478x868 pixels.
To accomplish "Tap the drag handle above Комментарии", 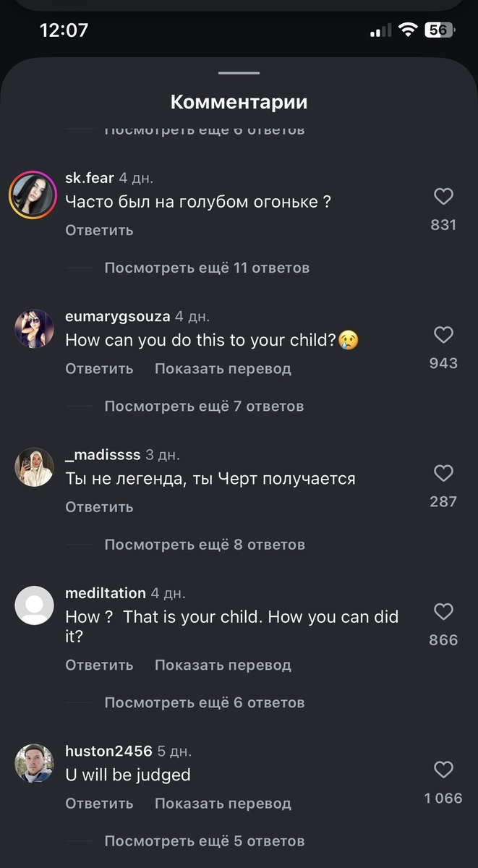I will (x=239, y=73).
